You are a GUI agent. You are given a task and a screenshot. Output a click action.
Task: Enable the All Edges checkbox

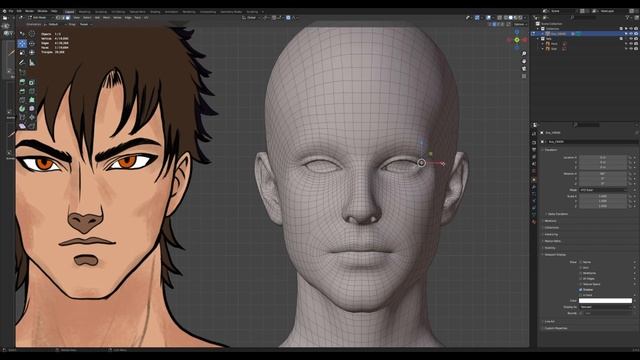pyautogui.click(x=580, y=278)
